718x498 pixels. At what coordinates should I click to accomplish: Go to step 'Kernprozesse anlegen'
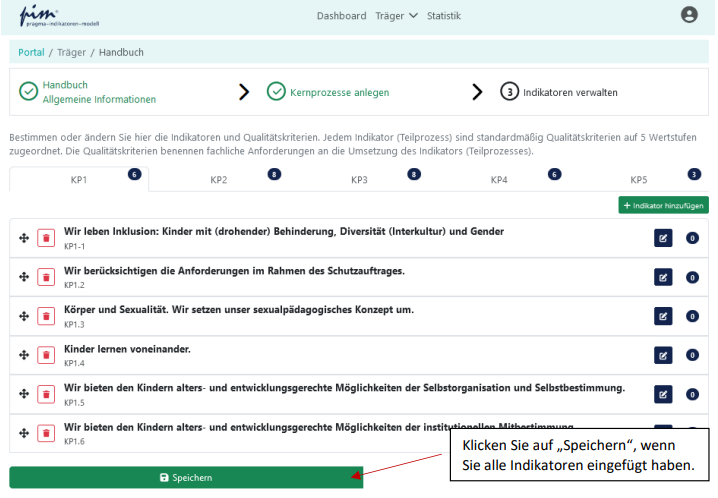pos(339,92)
